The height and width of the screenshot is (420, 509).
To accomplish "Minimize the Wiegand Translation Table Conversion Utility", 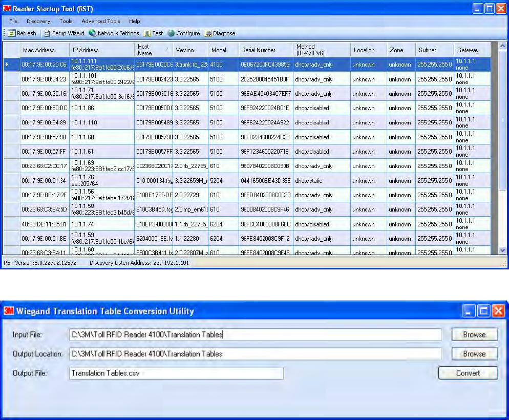I will pyautogui.click(x=469, y=311).
